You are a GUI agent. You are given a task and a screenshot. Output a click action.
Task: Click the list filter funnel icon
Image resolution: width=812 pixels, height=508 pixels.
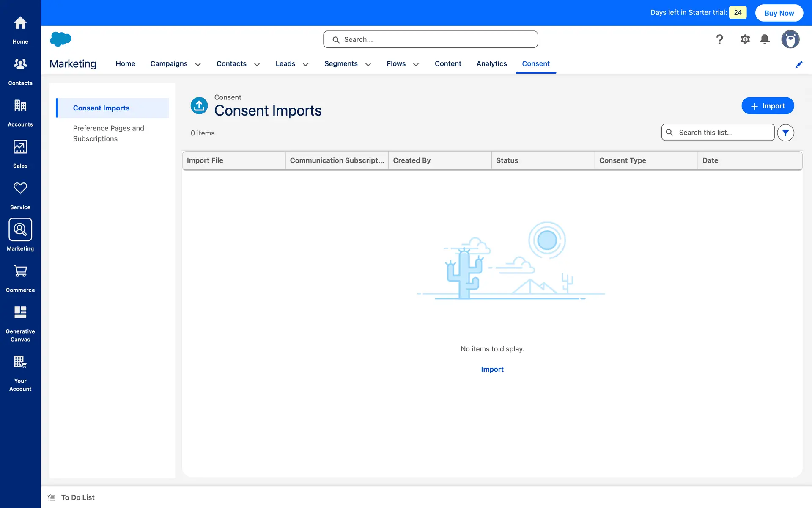[785, 133]
